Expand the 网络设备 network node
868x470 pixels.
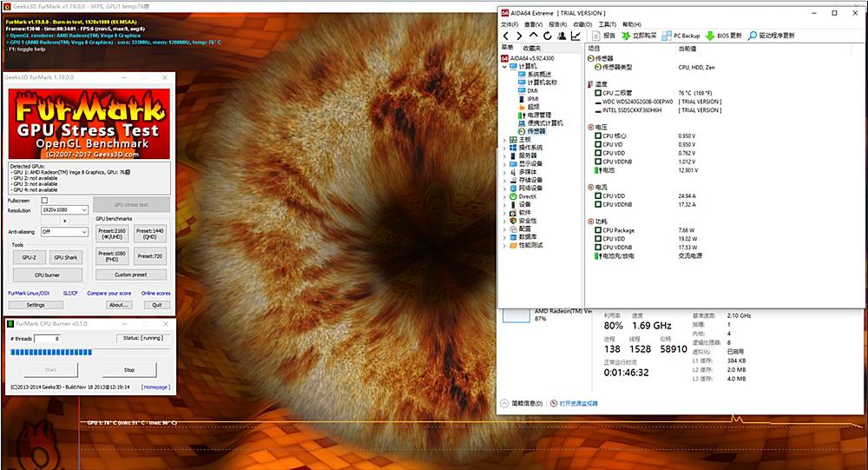point(504,189)
